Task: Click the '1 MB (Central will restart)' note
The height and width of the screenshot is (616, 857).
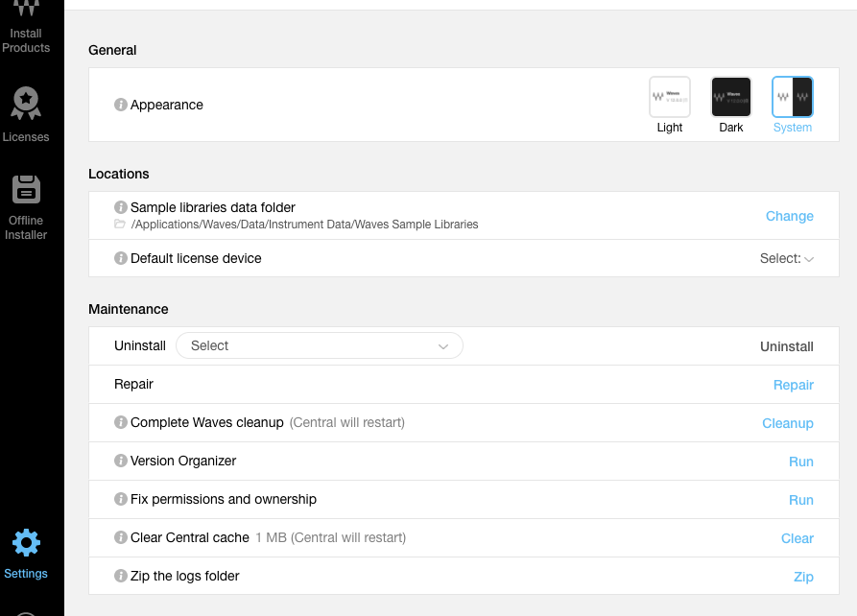Action: tap(331, 537)
